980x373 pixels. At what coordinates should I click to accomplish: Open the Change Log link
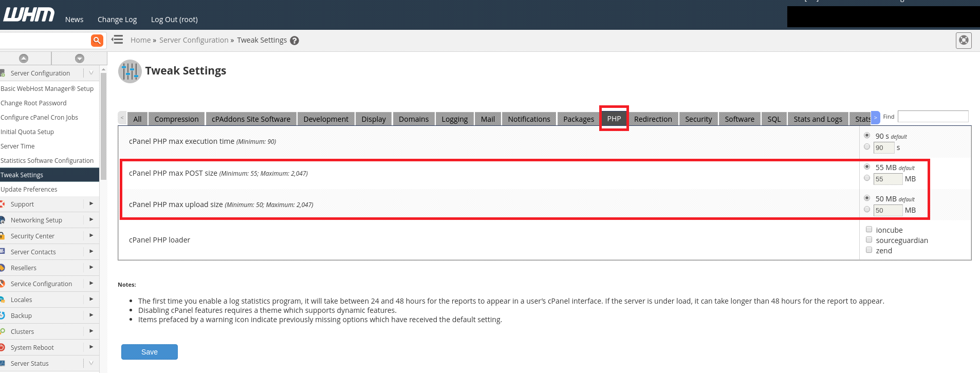click(x=117, y=20)
